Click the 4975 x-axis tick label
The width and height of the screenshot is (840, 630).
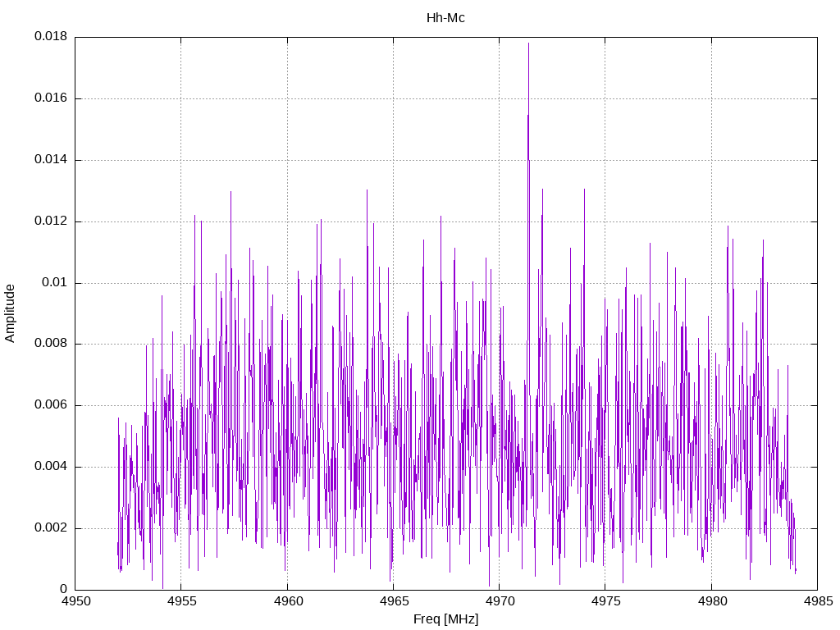coord(606,601)
